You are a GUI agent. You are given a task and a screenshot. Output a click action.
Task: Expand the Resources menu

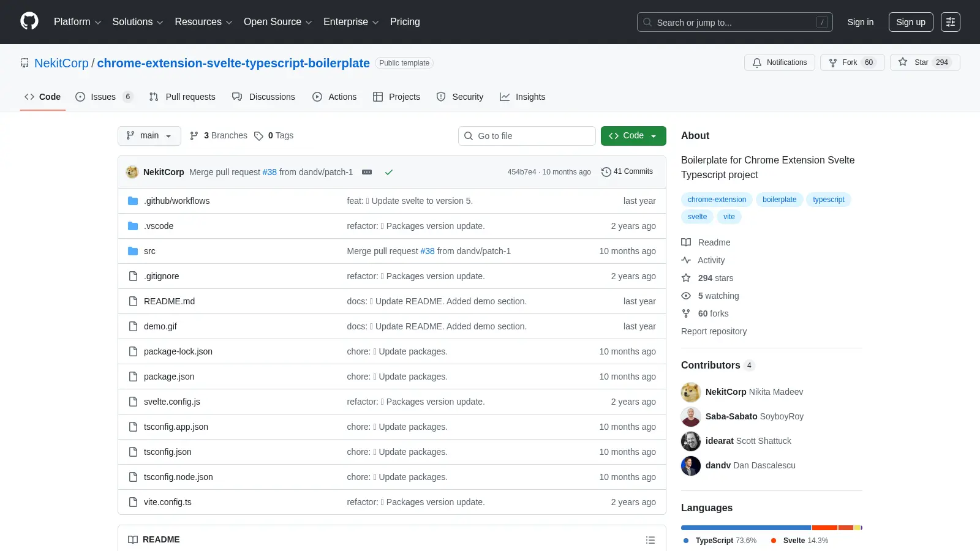tap(203, 22)
